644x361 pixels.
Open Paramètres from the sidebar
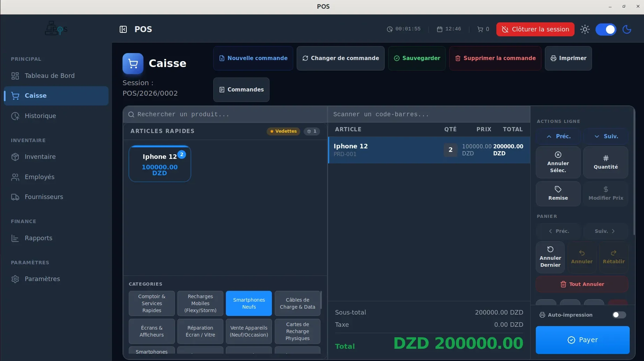[x=56, y=279]
